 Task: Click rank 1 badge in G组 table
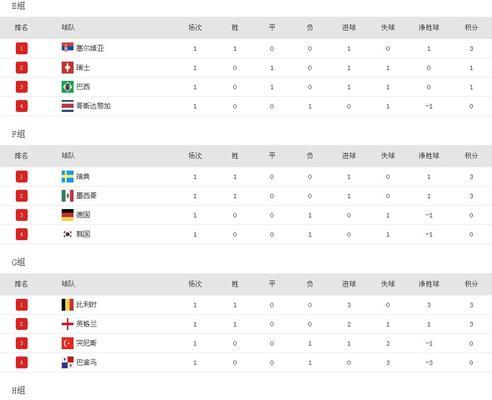[x=22, y=305]
